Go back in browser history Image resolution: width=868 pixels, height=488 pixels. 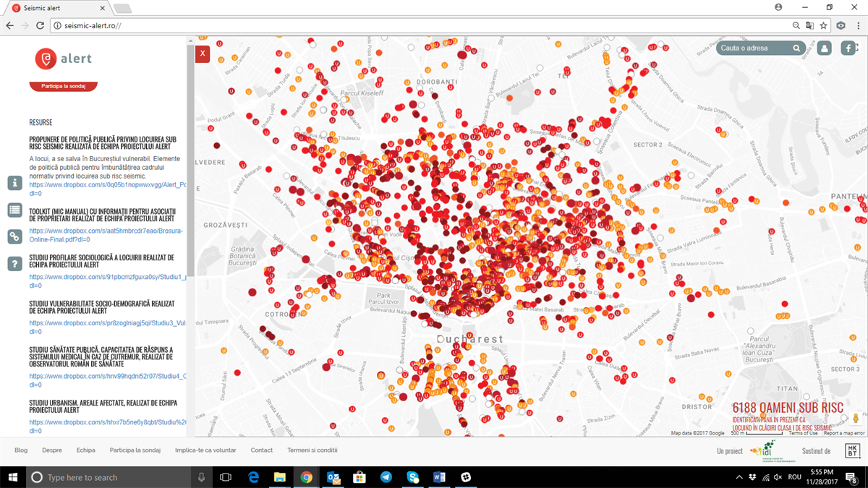(9, 25)
